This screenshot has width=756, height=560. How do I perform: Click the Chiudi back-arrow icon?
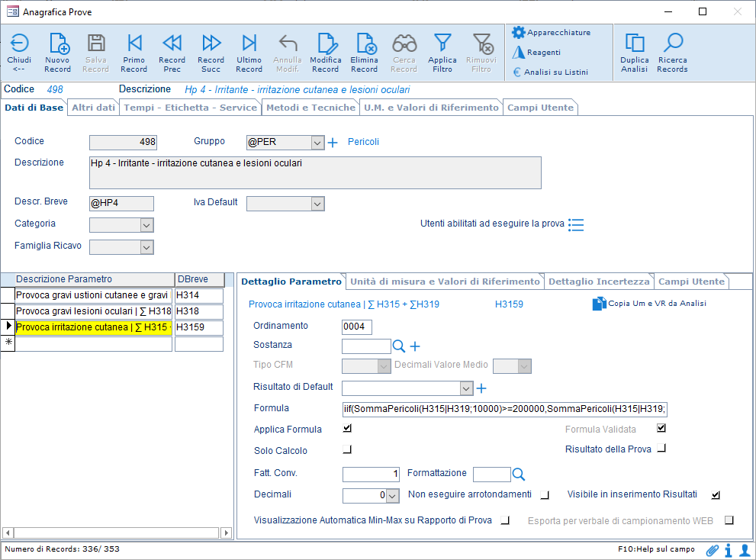click(19, 43)
